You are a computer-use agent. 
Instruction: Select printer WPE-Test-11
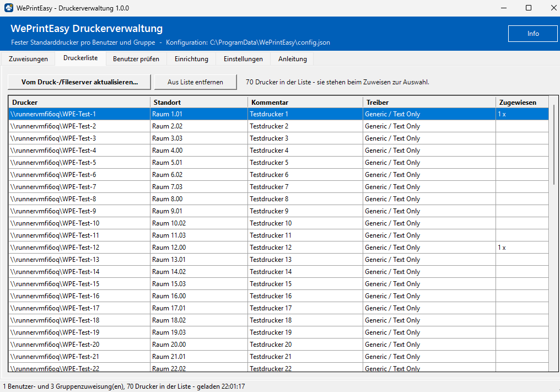point(278,235)
